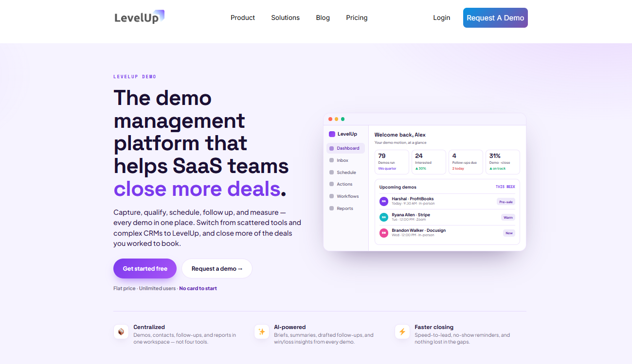Click the Workflows square icon

(332, 196)
